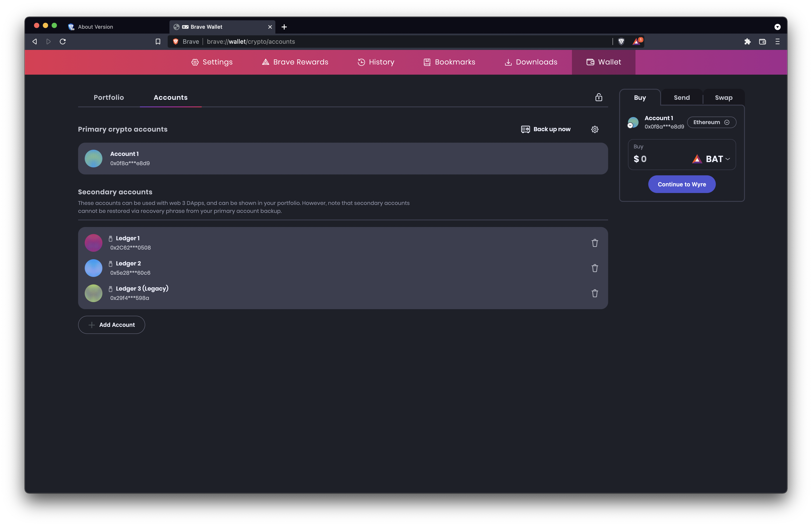This screenshot has width=812, height=526.
Task: Click Continue to Wyre button
Action: 682,184
